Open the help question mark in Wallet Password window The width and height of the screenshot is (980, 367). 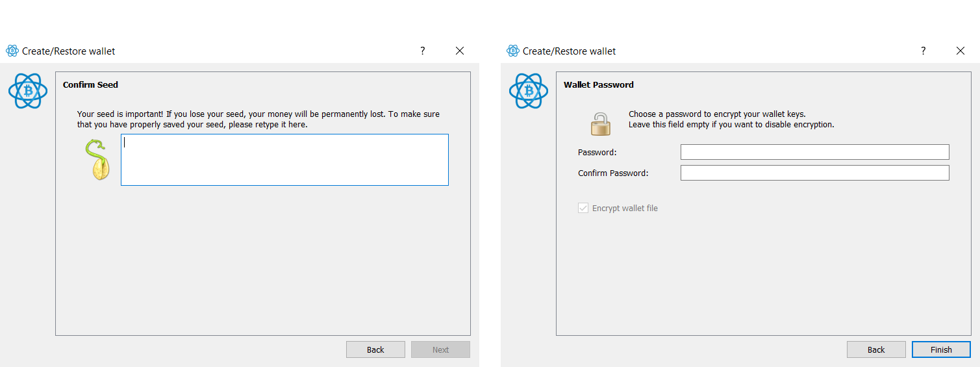tap(923, 51)
